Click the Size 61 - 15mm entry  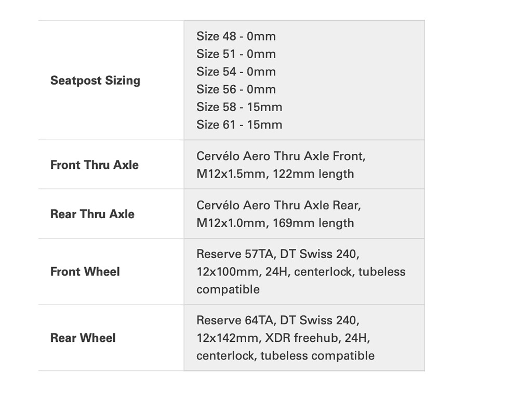pos(239,125)
